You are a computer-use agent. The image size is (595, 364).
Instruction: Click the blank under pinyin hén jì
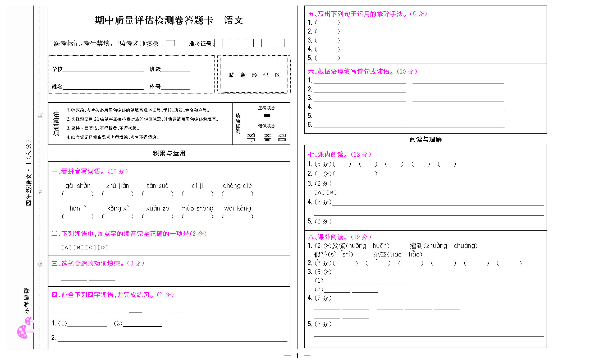78,216
